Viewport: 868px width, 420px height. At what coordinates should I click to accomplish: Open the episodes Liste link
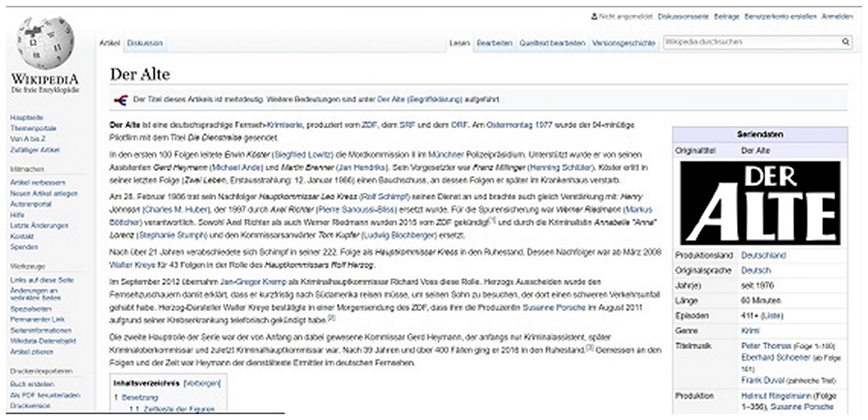(771, 316)
